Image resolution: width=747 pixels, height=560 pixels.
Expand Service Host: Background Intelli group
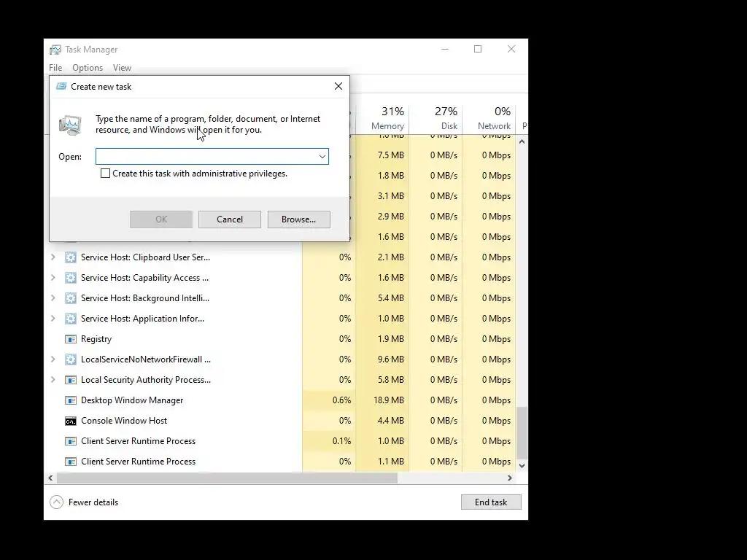click(53, 298)
